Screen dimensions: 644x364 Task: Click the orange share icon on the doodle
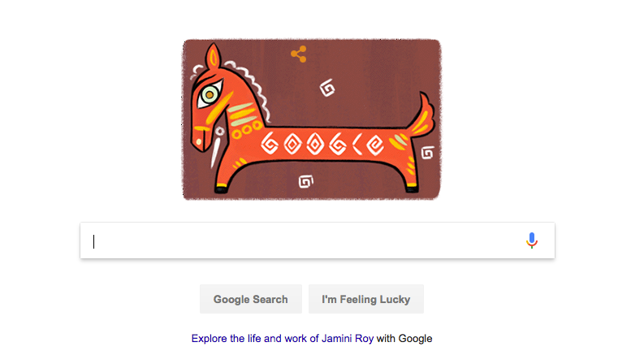(x=299, y=54)
